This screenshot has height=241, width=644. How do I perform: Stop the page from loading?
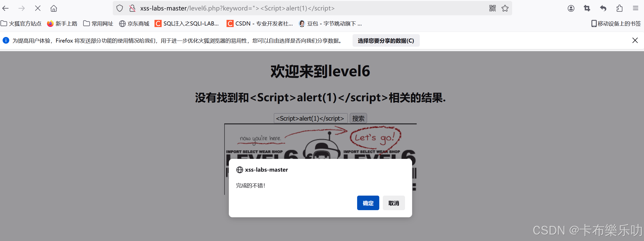tap(38, 8)
